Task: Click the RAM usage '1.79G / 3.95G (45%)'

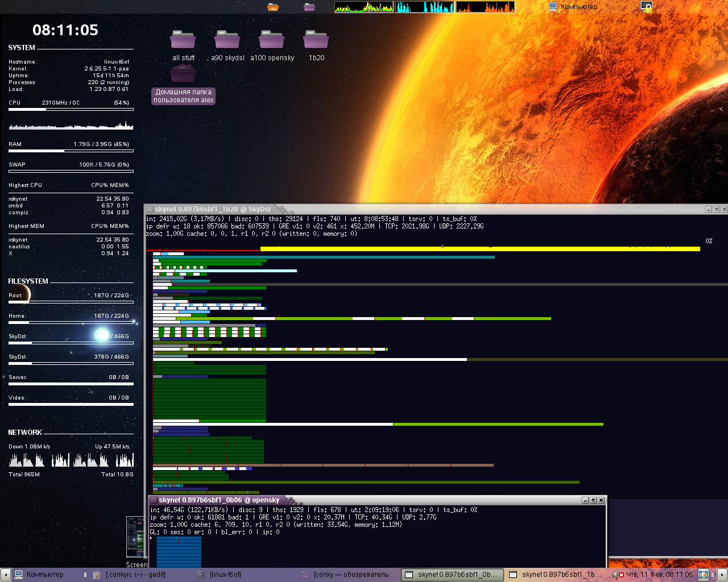Action: pyautogui.click(x=101, y=144)
